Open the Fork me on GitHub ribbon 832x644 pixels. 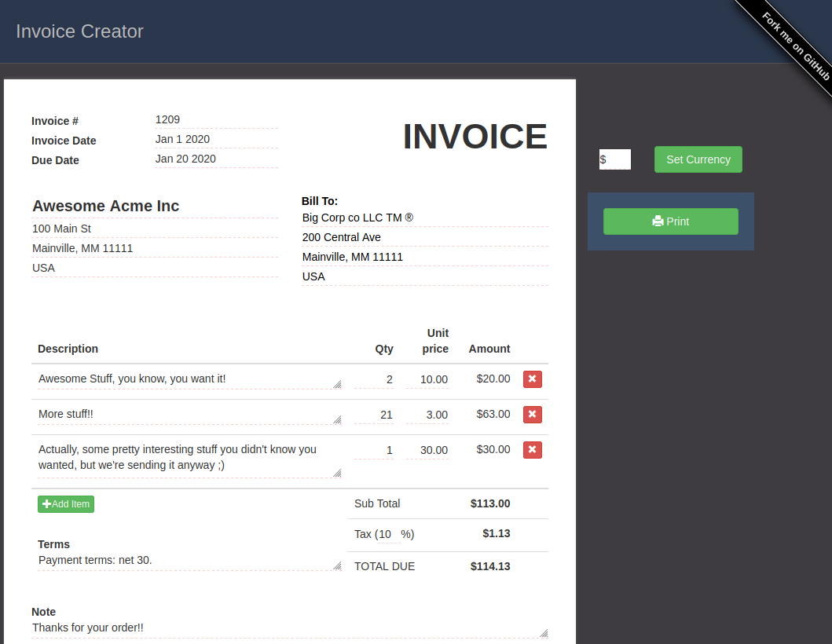[x=794, y=46]
